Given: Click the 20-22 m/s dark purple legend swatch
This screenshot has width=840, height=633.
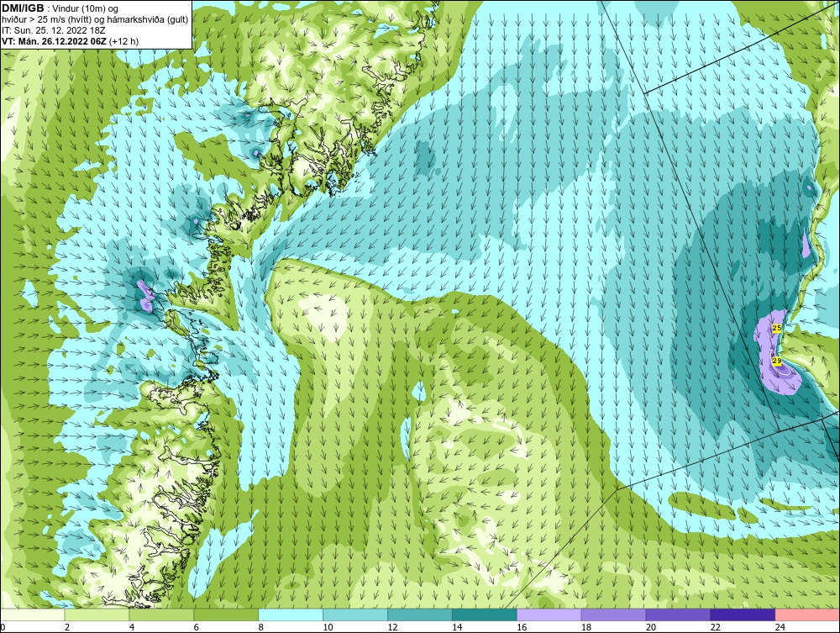Looking at the screenshot, I should [678, 615].
